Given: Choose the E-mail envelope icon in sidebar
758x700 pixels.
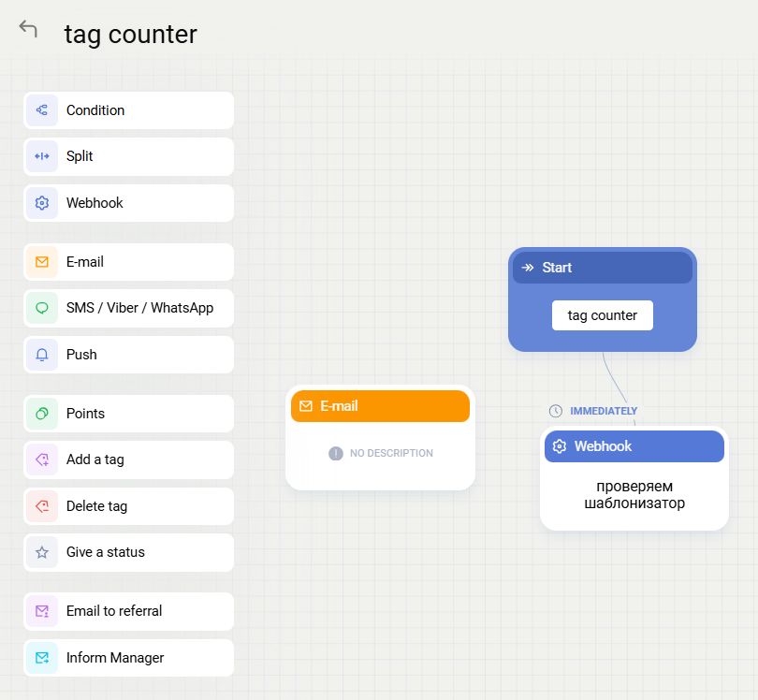Looking at the screenshot, I should (x=42, y=262).
